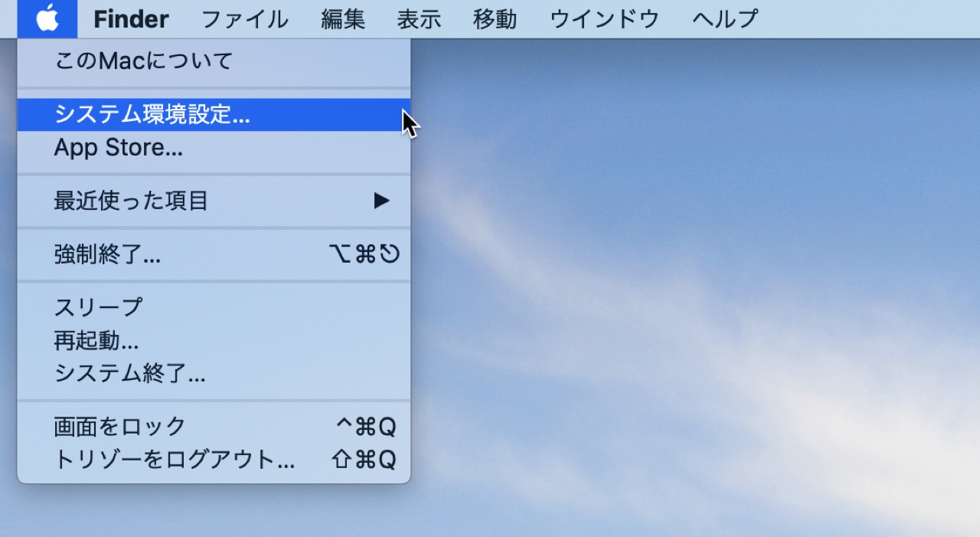The height and width of the screenshot is (537, 980).
Task: Open App Store... from Apple menu
Action: click(x=214, y=148)
